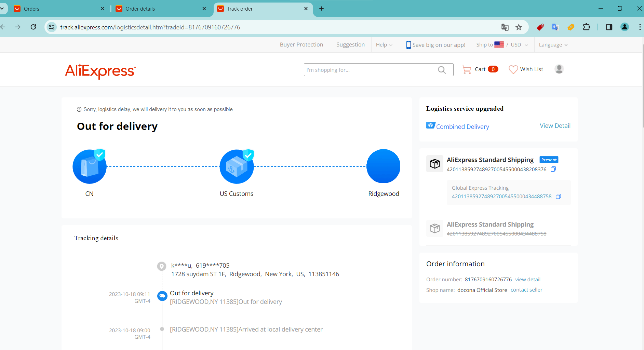Screen dimensions: 644x350
Task: Click the Wish List heart icon
Action: (x=513, y=69)
